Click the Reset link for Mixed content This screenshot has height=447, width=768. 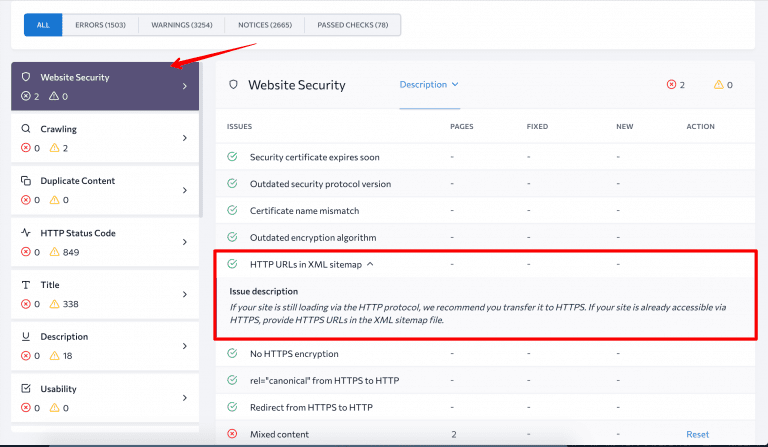(x=697, y=434)
